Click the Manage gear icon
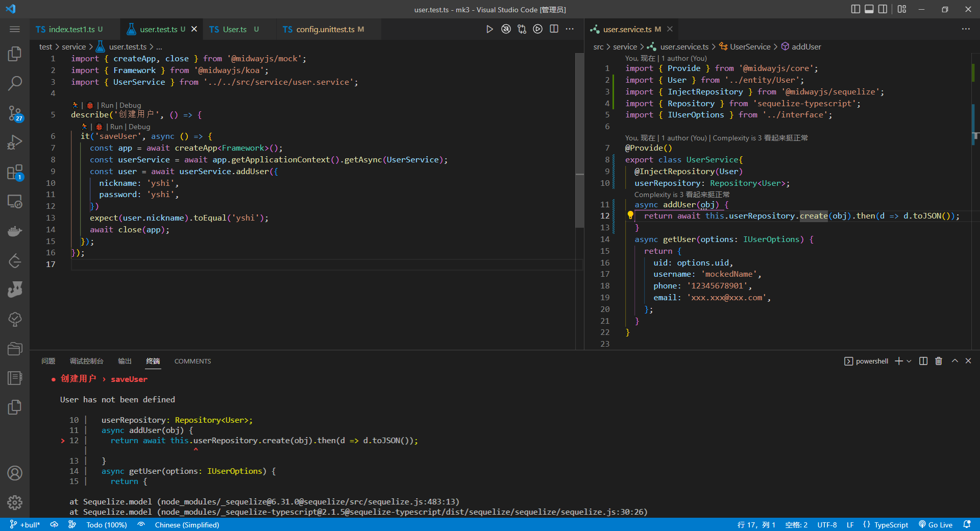 click(x=15, y=502)
